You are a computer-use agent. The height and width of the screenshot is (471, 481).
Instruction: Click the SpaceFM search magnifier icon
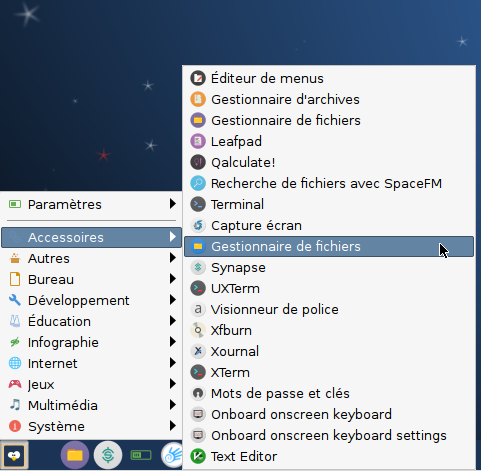point(198,183)
